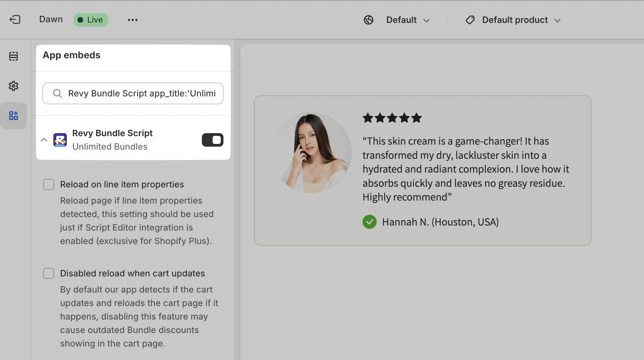The width and height of the screenshot is (644, 360).
Task: Open Theme settings gear icon
Action: tap(14, 86)
